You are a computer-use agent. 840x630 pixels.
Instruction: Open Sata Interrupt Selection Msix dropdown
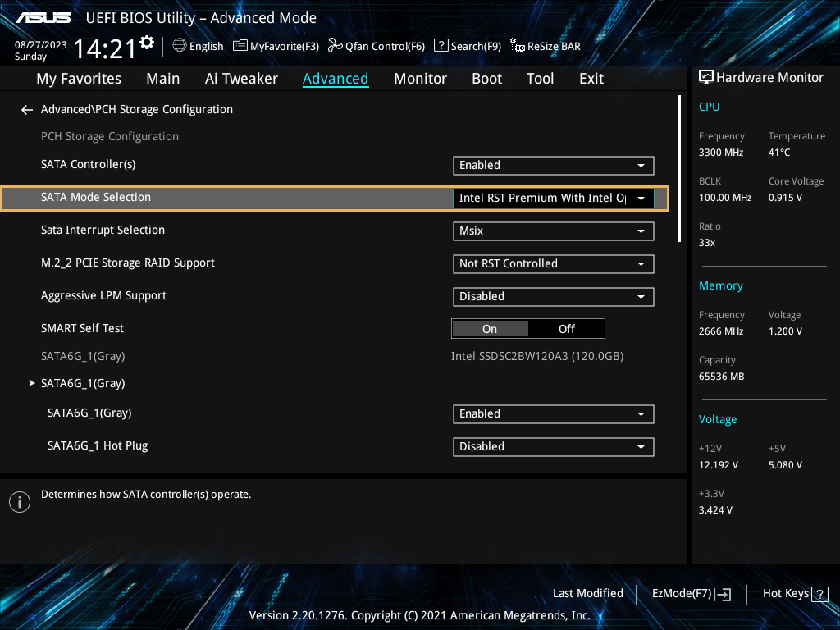(x=554, y=231)
